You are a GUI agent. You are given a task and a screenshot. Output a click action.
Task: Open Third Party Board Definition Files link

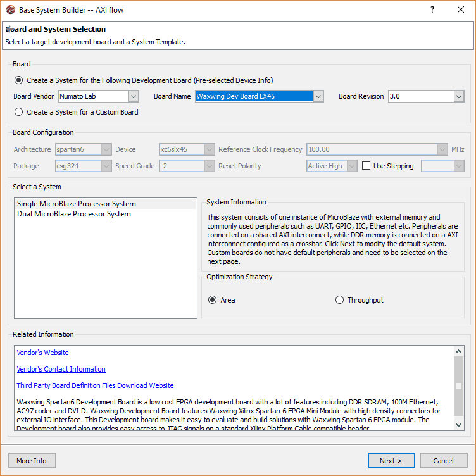[95, 385]
